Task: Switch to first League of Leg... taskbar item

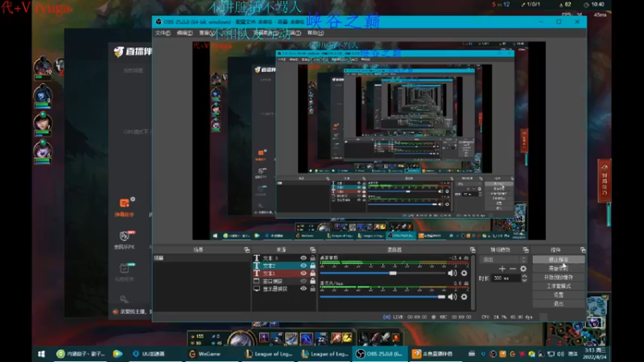Action: click(x=269, y=354)
